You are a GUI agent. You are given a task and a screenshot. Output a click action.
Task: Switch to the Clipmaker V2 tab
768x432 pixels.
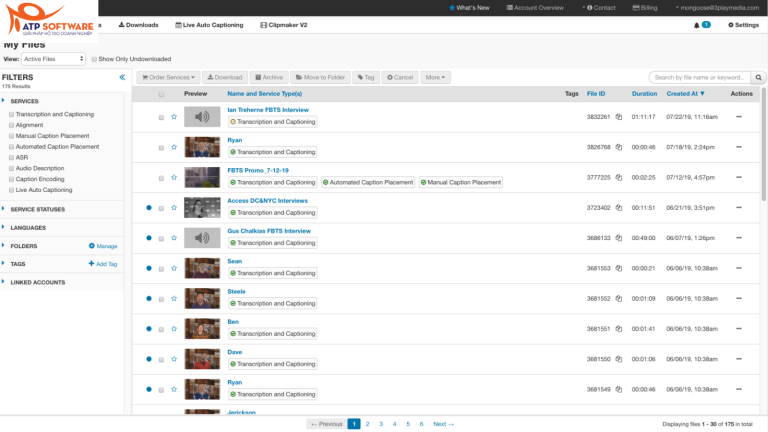click(x=281, y=24)
